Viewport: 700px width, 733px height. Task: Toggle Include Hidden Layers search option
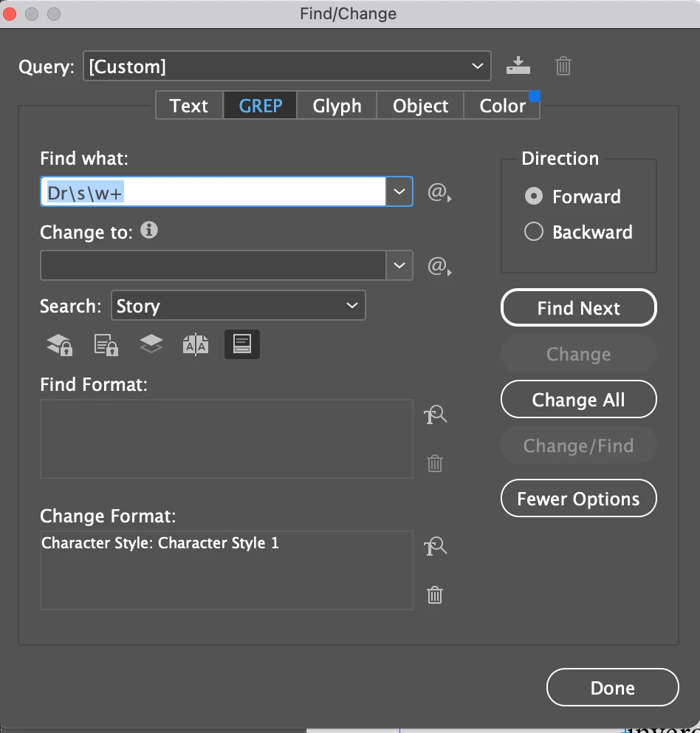[151, 344]
